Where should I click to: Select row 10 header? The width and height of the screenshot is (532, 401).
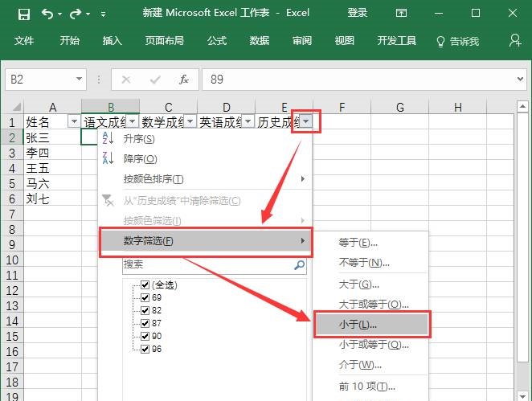coord(12,260)
